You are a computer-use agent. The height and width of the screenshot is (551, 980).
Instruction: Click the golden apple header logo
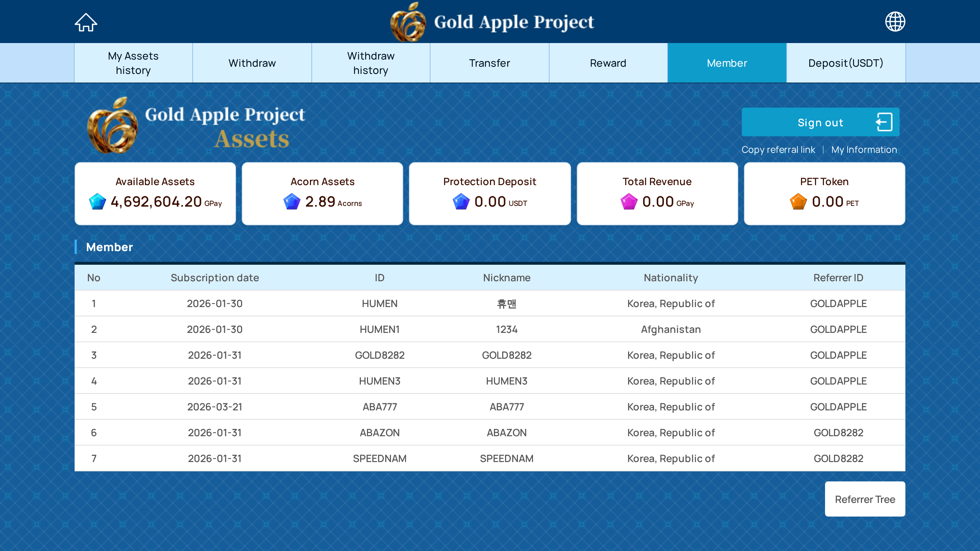point(408,22)
